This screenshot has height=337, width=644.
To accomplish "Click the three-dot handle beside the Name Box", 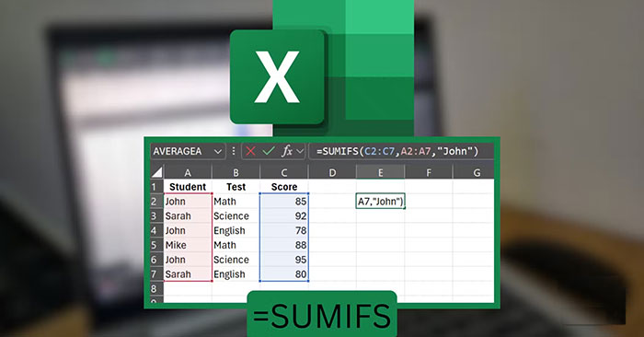I will click(234, 151).
